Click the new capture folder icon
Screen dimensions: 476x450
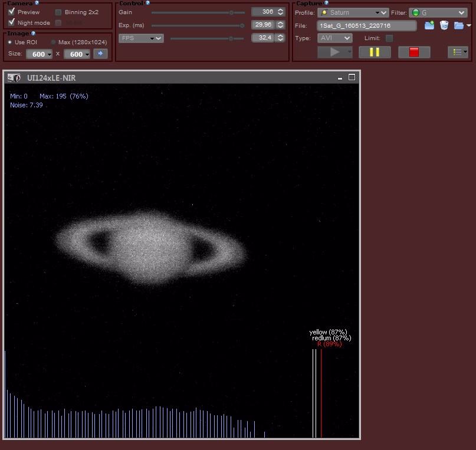(429, 25)
